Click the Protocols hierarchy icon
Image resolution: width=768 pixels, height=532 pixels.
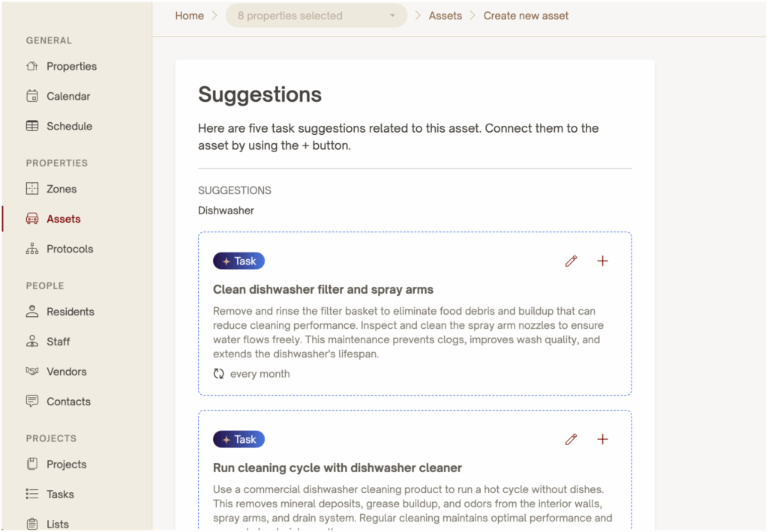(32, 249)
